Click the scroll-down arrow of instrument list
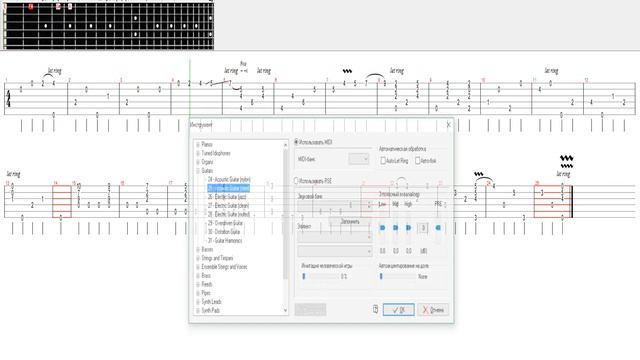This screenshot has width=640, height=360. click(x=285, y=311)
